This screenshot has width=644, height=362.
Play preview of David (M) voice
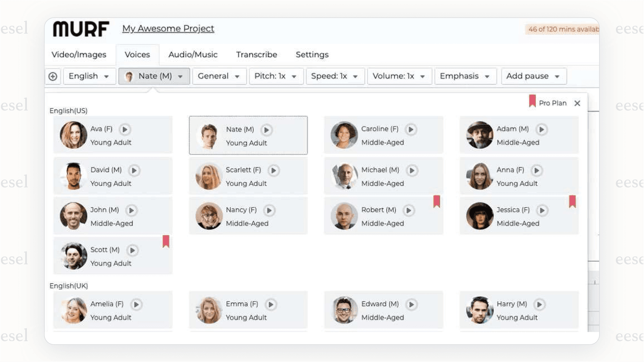click(x=134, y=170)
